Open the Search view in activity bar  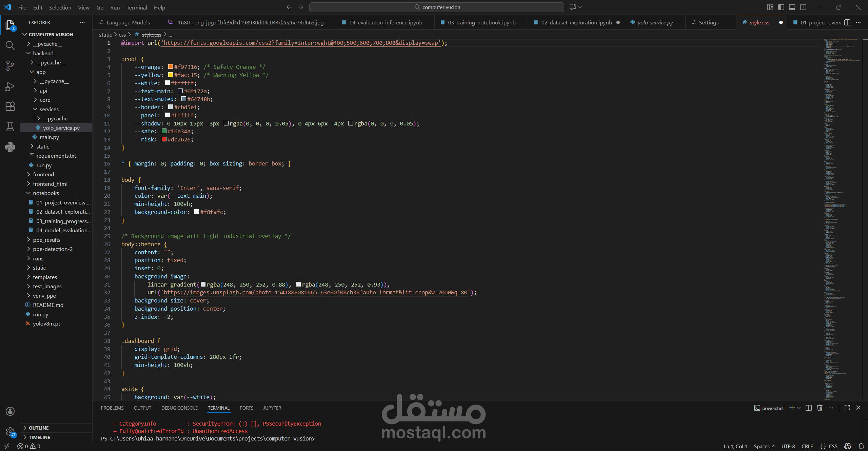tap(10, 45)
